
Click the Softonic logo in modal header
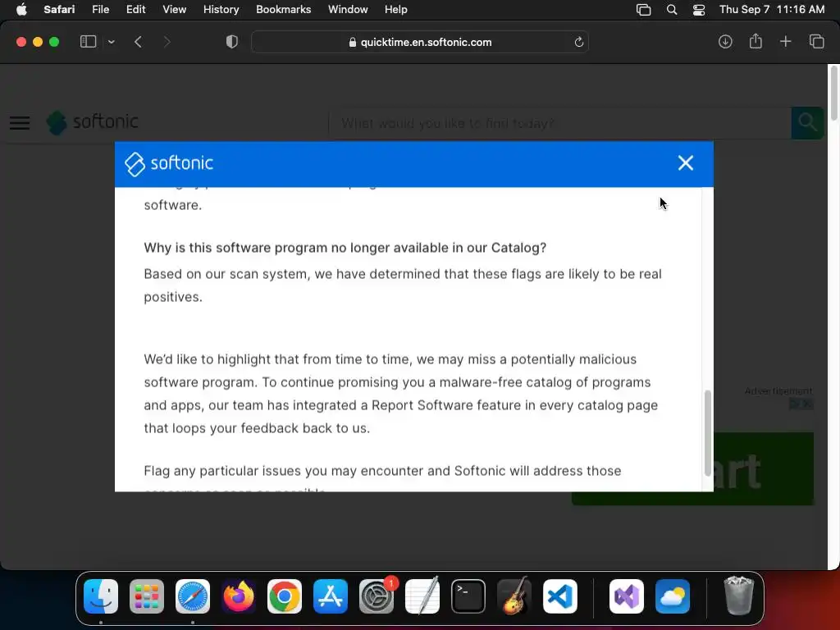pyautogui.click(x=169, y=163)
